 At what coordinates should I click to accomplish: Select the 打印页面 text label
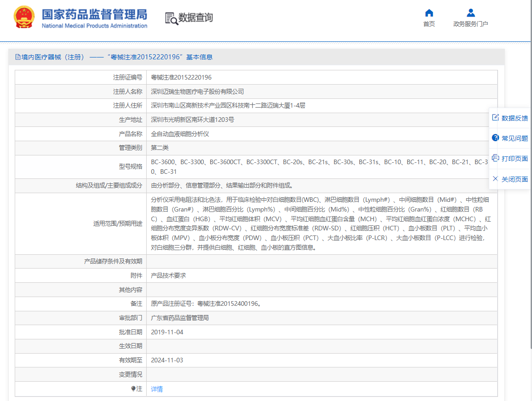(515, 159)
